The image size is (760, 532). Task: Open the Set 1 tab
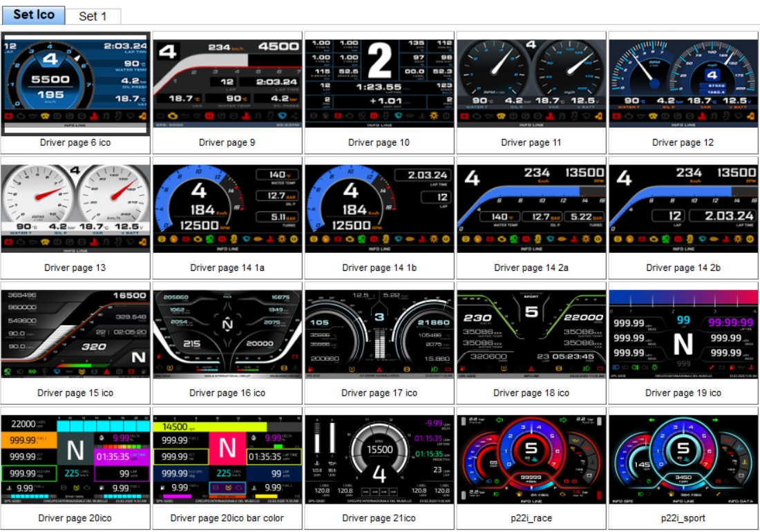(x=93, y=17)
